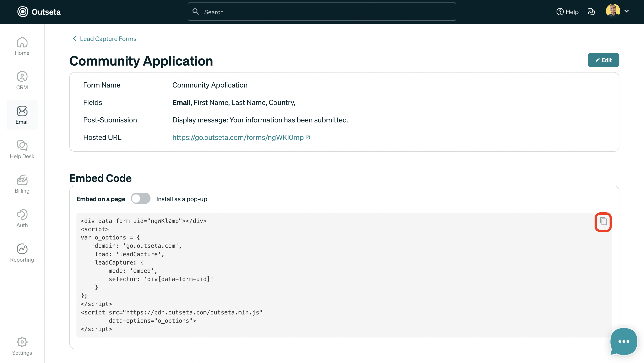Image resolution: width=644 pixels, height=363 pixels.
Task: Select the "Embed on a page" label
Action: [101, 199]
